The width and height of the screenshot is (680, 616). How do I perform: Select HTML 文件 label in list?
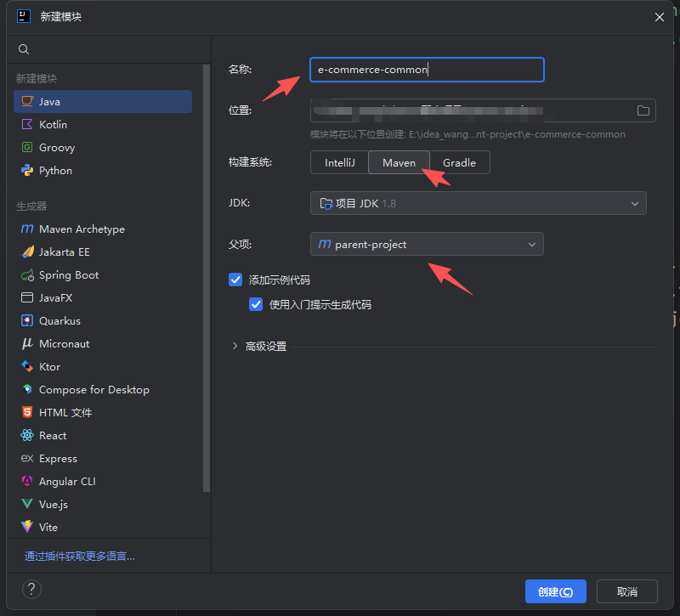pyautogui.click(x=65, y=413)
